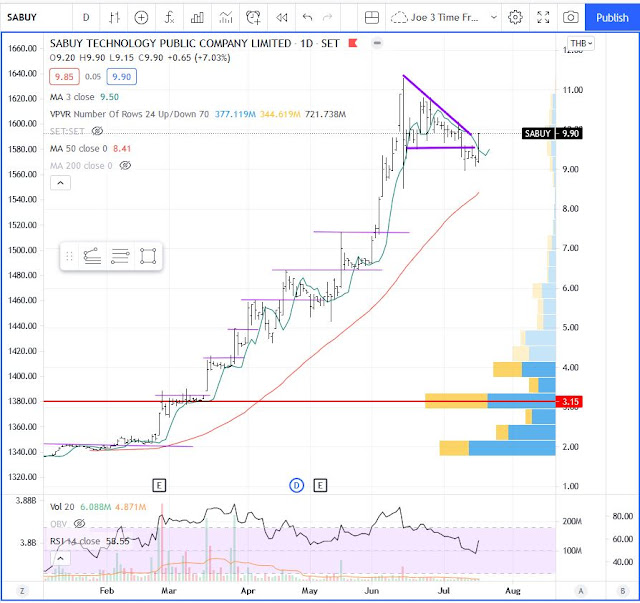Expand the layout name dropdown arrow
640x603 pixels.
click(x=493, y=18)
